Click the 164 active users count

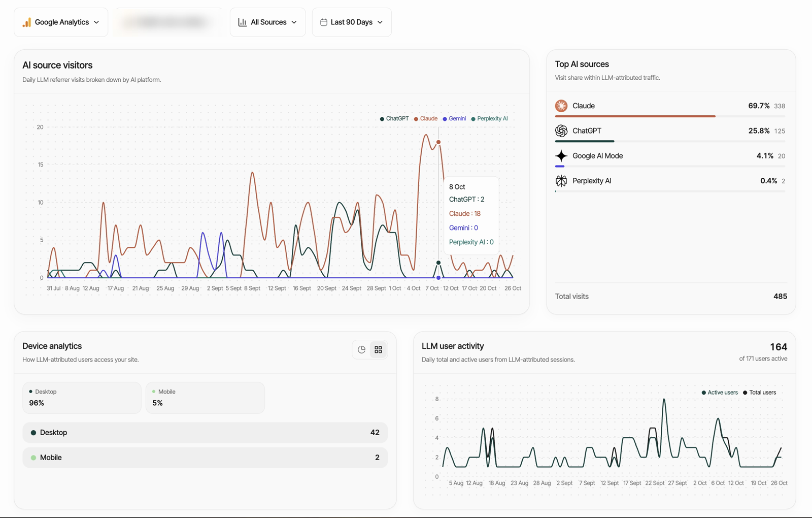[779, 347]
